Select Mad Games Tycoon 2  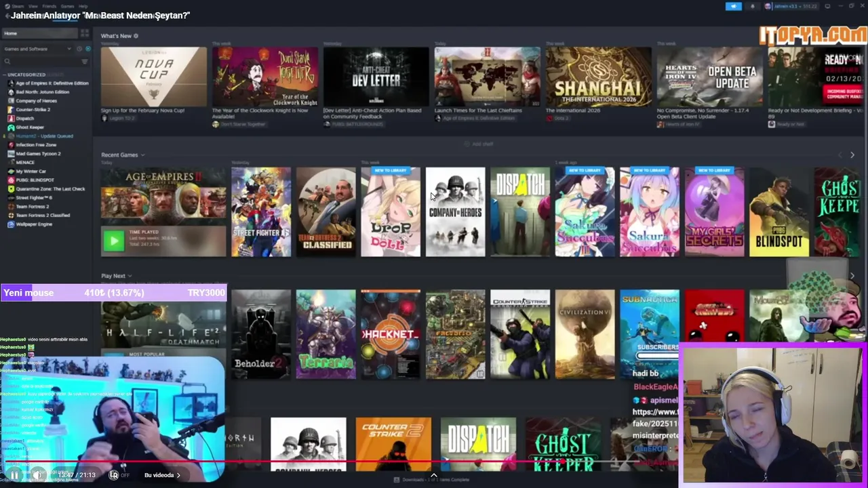click(34, 154)
